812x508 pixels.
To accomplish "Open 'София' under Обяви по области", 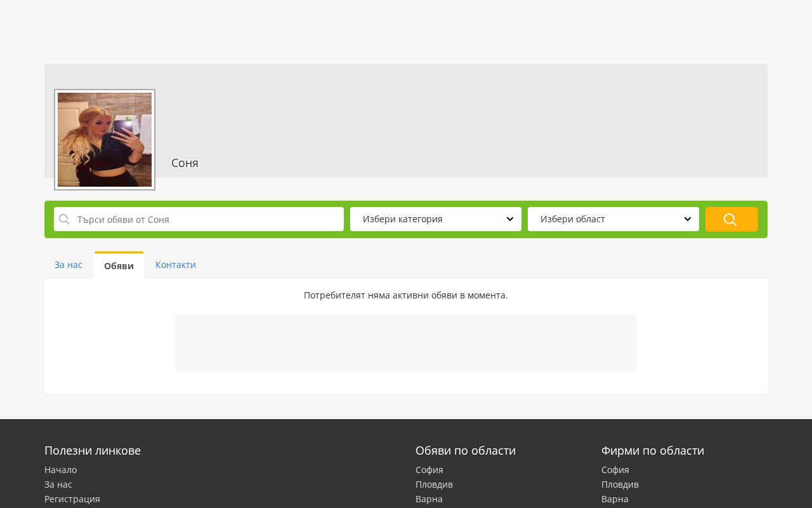I will pyautogui.click(x=429, y=470).
